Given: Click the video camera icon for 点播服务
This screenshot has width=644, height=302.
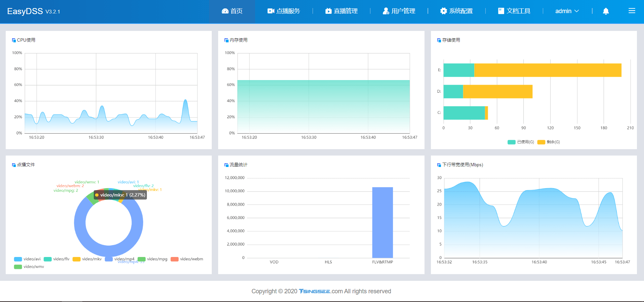Looking at the screenshot, I should point(271,11).
